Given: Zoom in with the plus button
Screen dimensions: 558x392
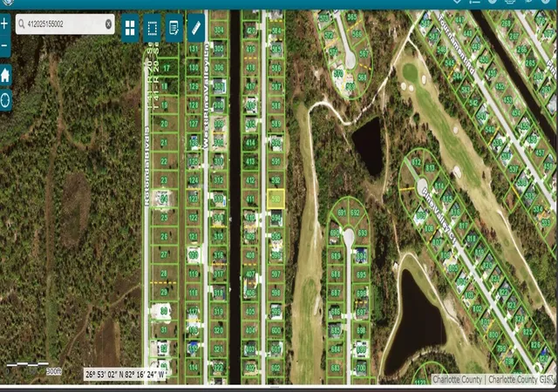Looking at the screenshot, I should 4,24.
